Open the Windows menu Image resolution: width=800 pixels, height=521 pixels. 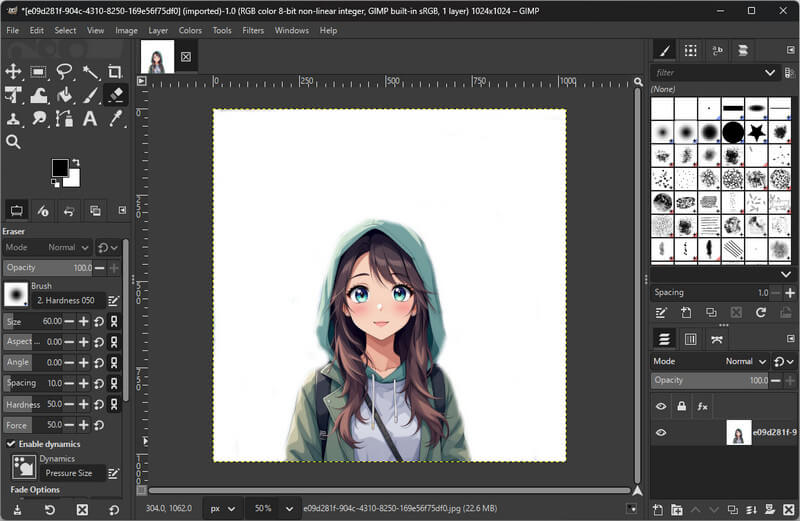(x=292, y=31)
